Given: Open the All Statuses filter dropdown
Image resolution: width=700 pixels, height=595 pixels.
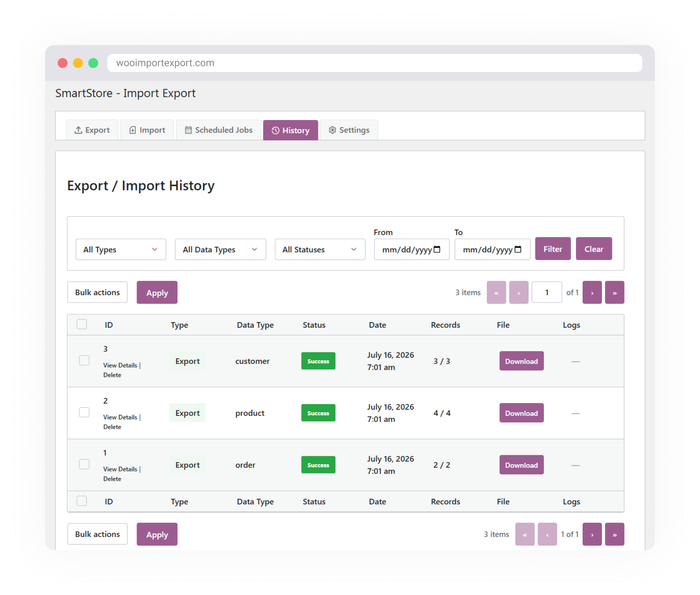Looking at the screenshot, I should click(x=320, y=249).
